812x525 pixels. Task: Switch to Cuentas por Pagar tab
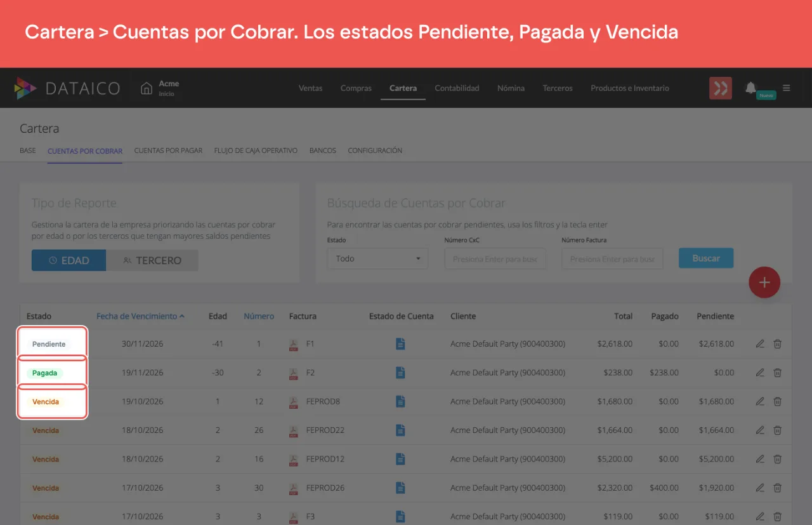(x=168, y=151)
